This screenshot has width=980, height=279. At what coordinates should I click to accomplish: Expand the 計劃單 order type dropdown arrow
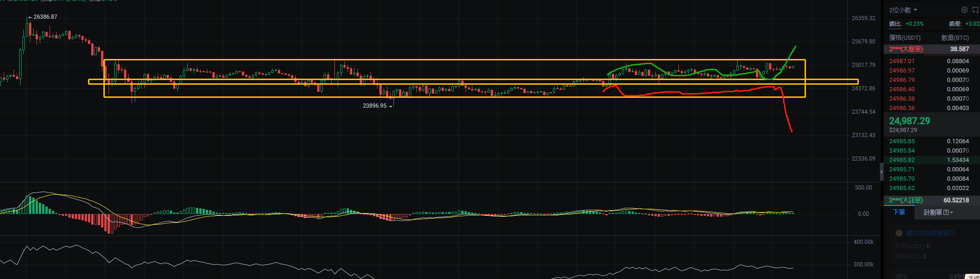tap(951, 213)
